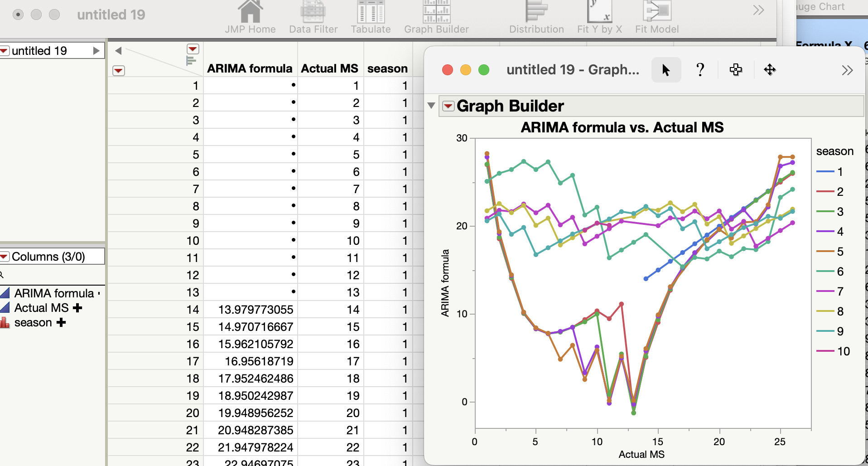Open the rows panel red triangle menu
This screenshot has height=466, width=868.
click(119, 71)
